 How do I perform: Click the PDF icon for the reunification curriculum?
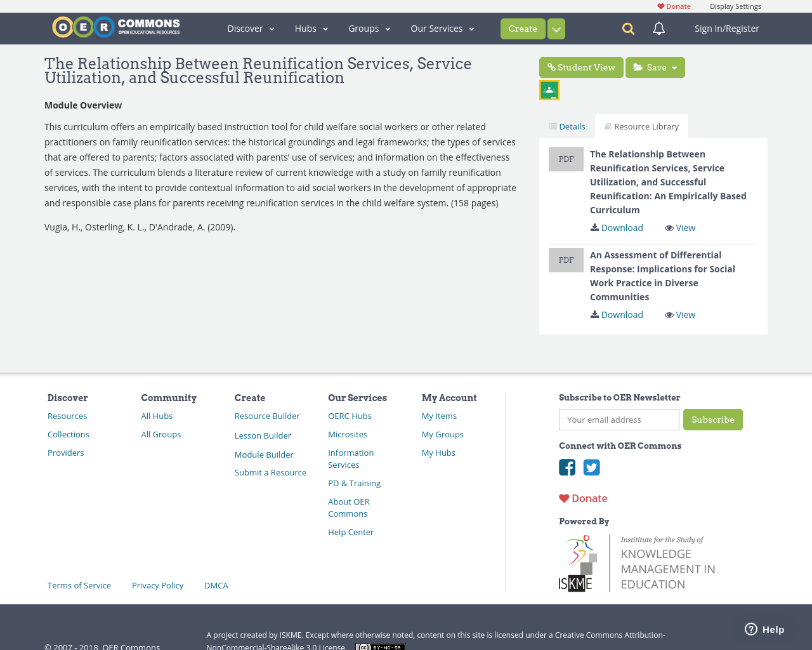[x=566, y=159]
